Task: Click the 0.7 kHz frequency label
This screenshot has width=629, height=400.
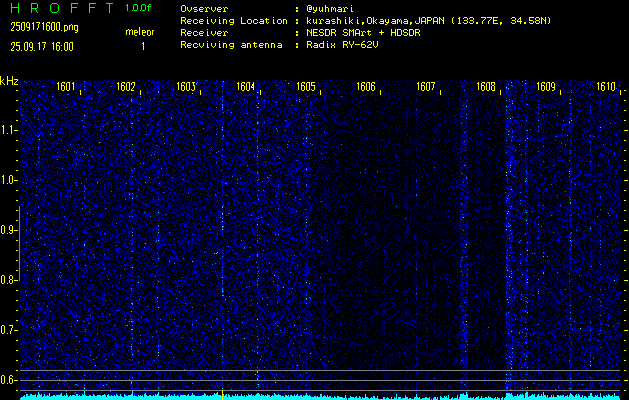Action: (8, 330)
